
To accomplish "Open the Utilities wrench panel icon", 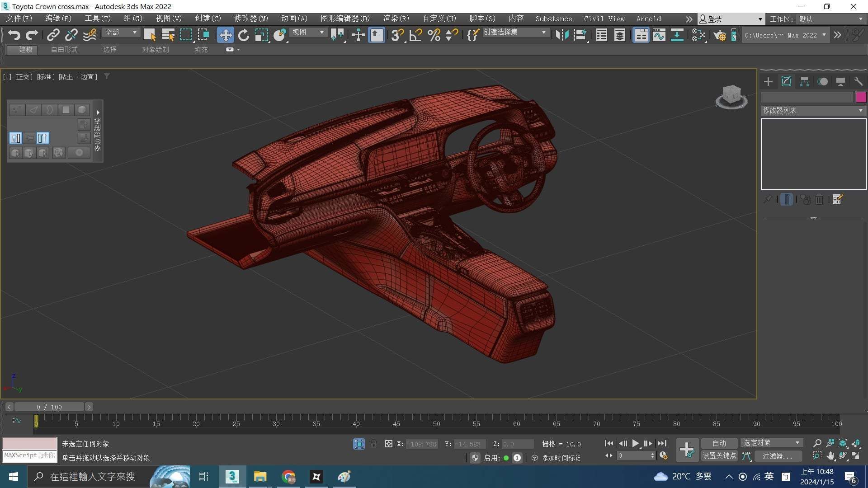I will [x=858, y=82].
